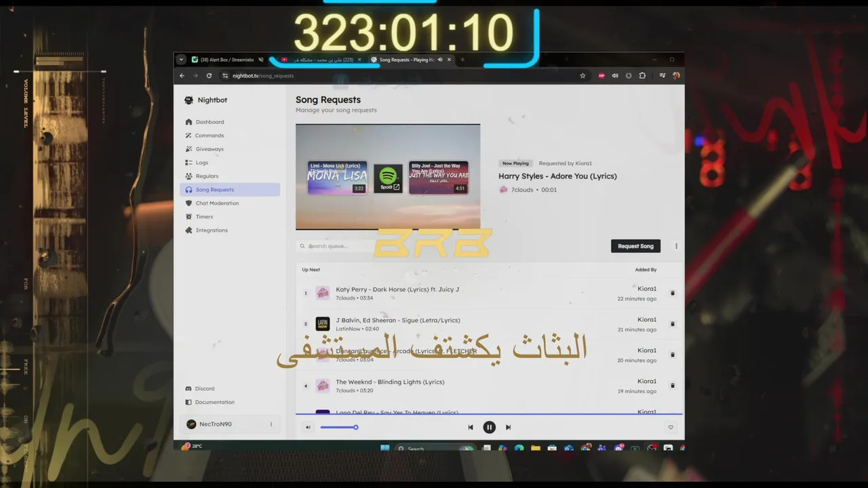Go to Giveaways in the sidebar

[230, 149]
